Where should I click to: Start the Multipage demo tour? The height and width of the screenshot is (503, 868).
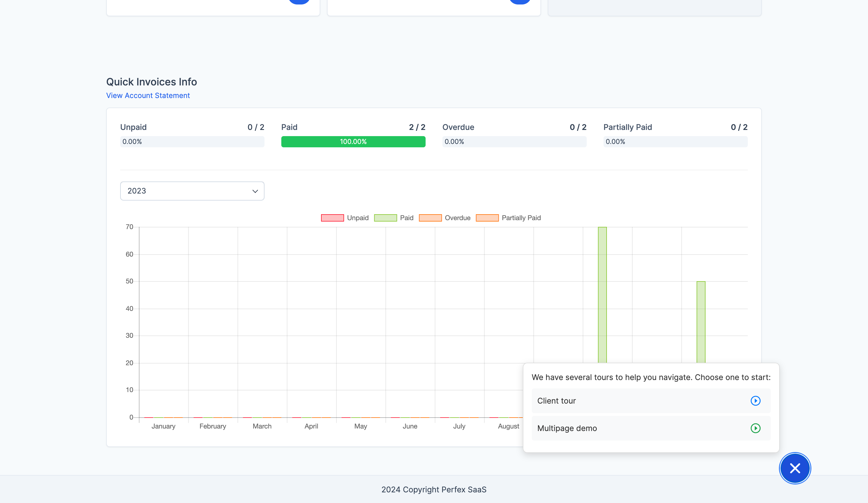pos(567,428)
